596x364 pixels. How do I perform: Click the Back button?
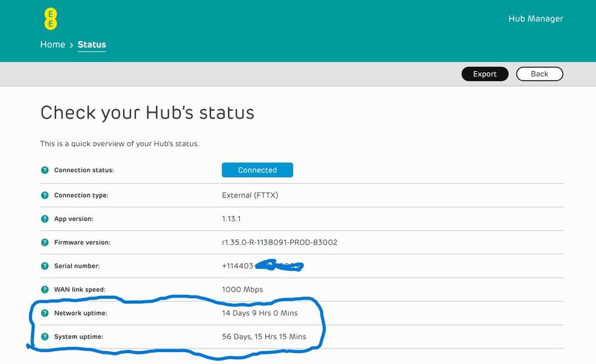539,74
